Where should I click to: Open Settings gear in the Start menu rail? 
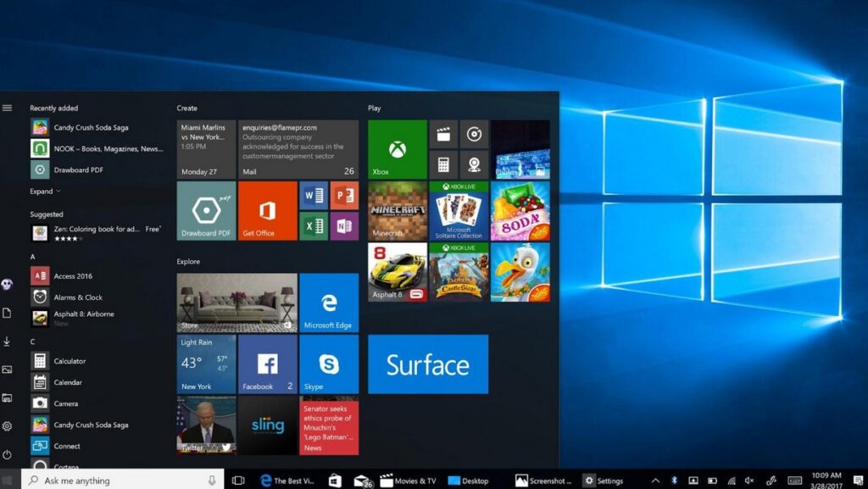pyautogui.click(x=7, y=426)
